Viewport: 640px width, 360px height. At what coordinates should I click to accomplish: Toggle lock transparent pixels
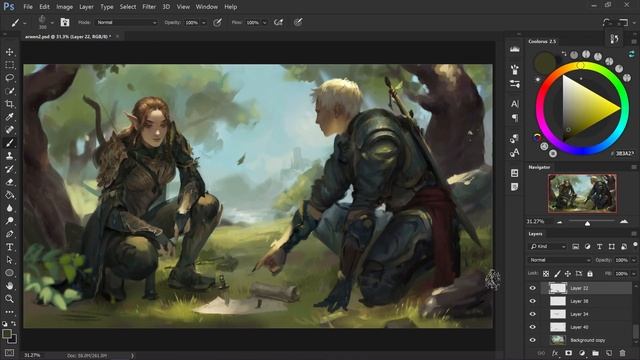click(x=546, y=273)
